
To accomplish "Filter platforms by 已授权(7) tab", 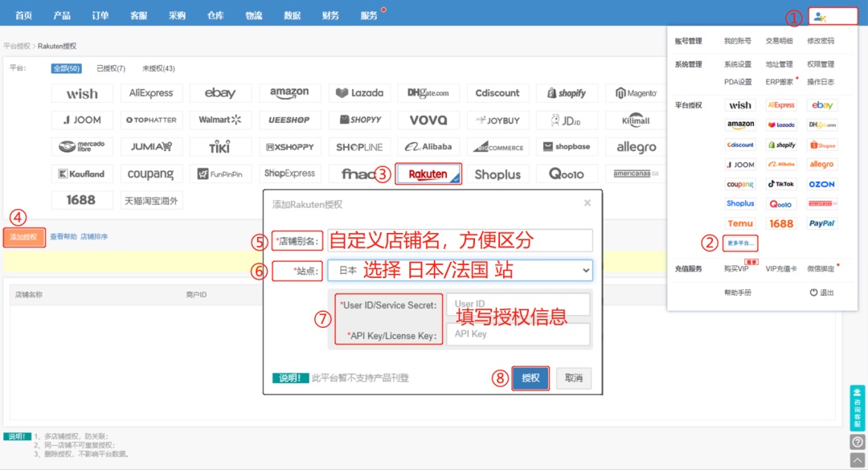I will tap(111, 68).
